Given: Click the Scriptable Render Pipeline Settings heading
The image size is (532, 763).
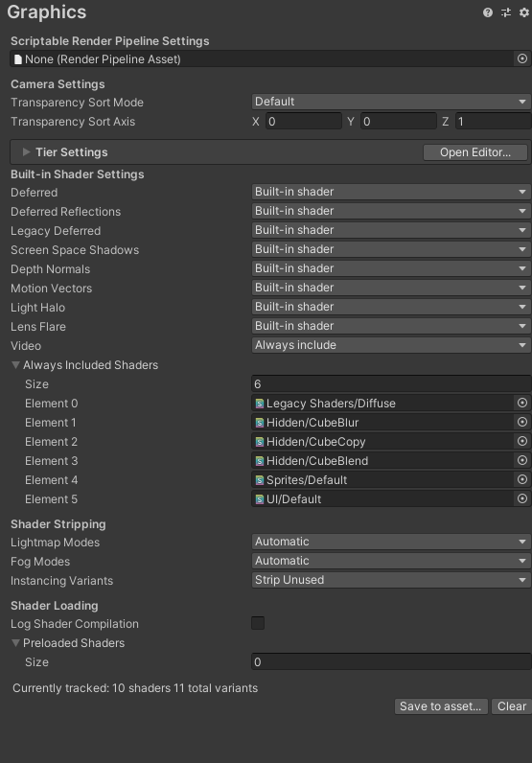Looking at the screenshot, I should 110,41.
